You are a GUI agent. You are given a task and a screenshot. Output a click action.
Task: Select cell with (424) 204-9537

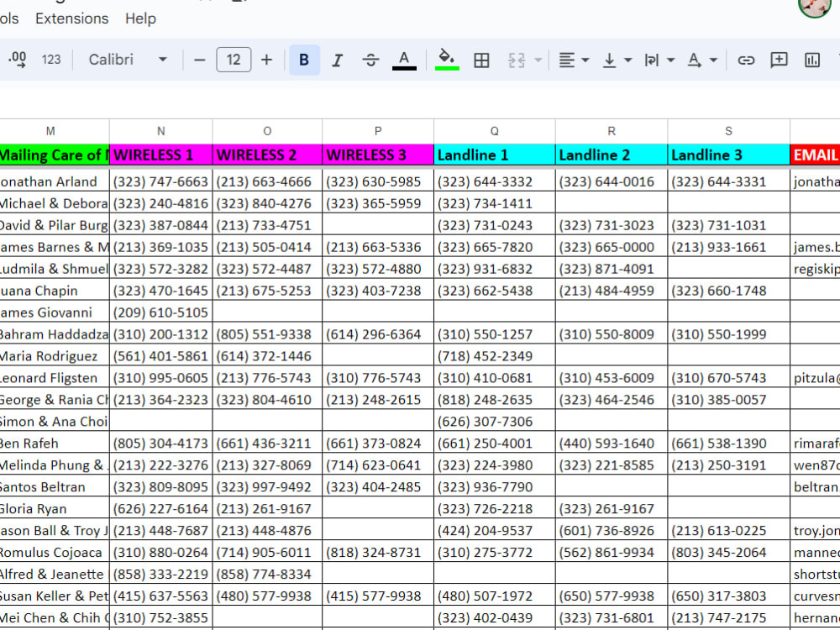(495, 530)
